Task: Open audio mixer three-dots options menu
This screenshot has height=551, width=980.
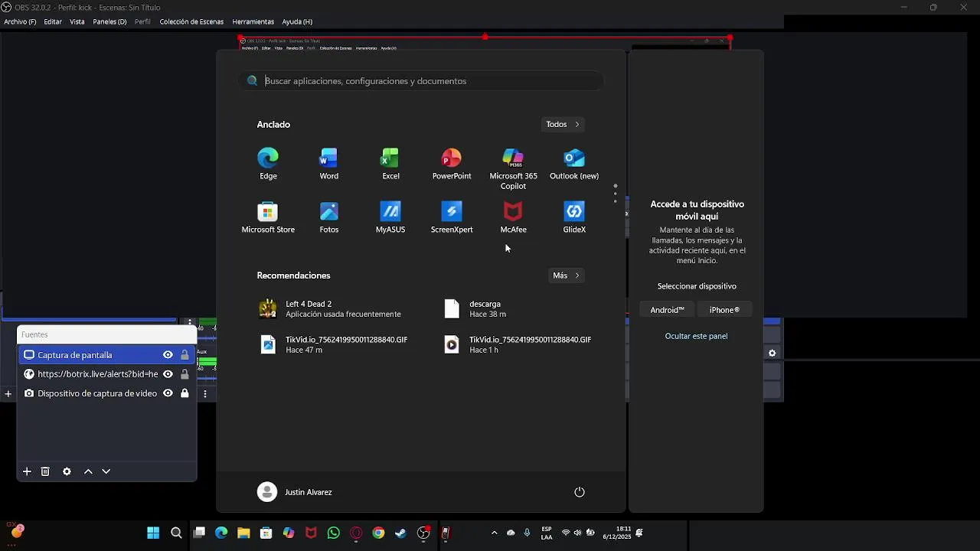Action: 204,393
